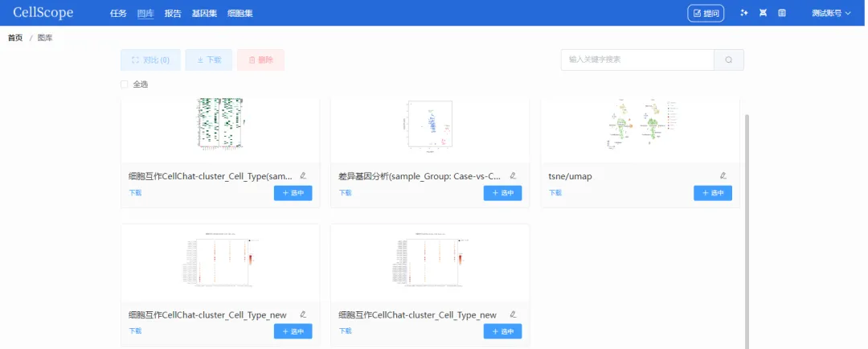The height and width of the screenshot is (349, 868).
Task: Rename the tsne/umap figure via pencil icon
Action: [x=723, y=175]
